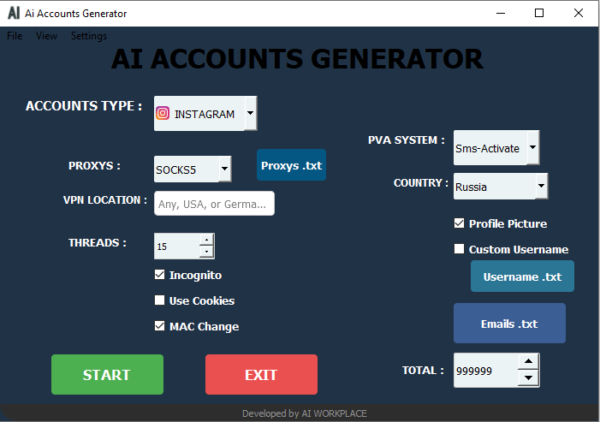Close the Ai Accounts Generator window
This screenshot has width=600, height=422.
coord(578,13)
